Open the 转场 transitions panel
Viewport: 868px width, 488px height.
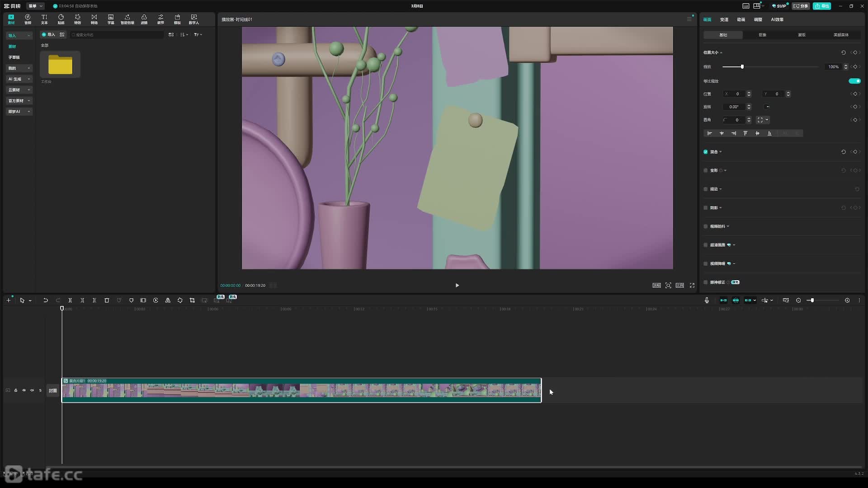coord(94,19)
